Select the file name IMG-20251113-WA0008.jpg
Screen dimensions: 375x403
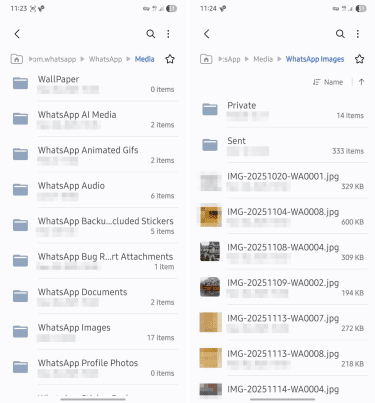click(283, 354)
